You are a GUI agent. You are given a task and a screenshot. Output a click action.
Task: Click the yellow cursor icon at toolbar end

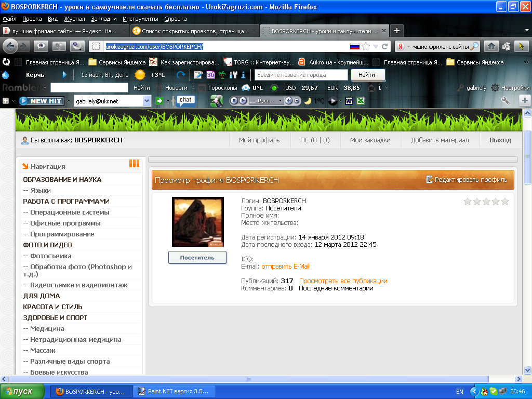click(x=522, y=46)
